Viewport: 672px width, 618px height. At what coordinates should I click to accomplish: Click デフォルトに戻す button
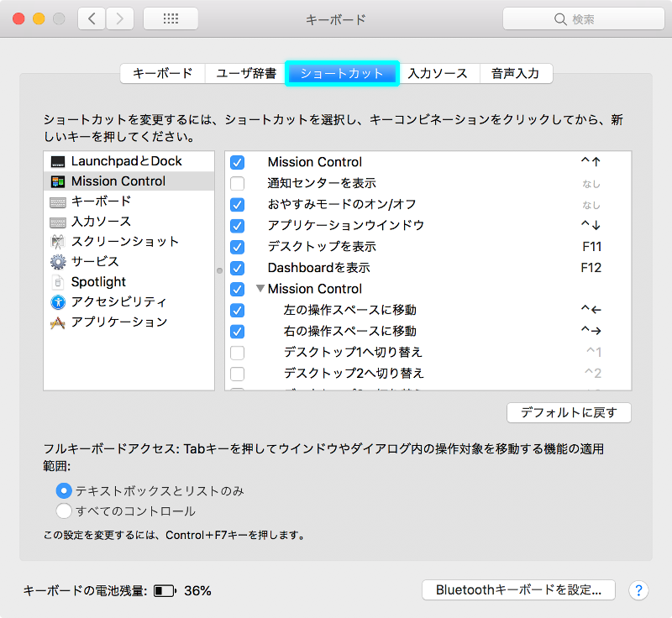[x=569, y=413]
